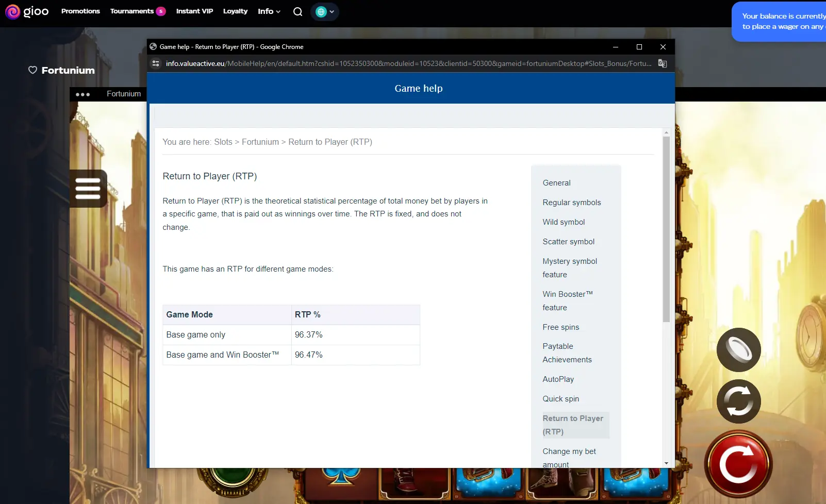826x504 pixels.
Task: Click Base game and Win Booster cell
Action: (x=227, y=355)
